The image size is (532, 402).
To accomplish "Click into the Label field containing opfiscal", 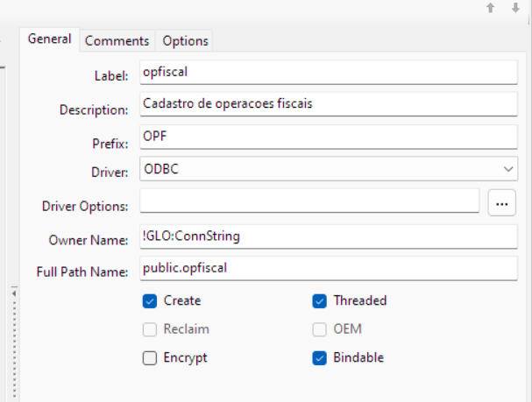I will [x=329, y=74].
